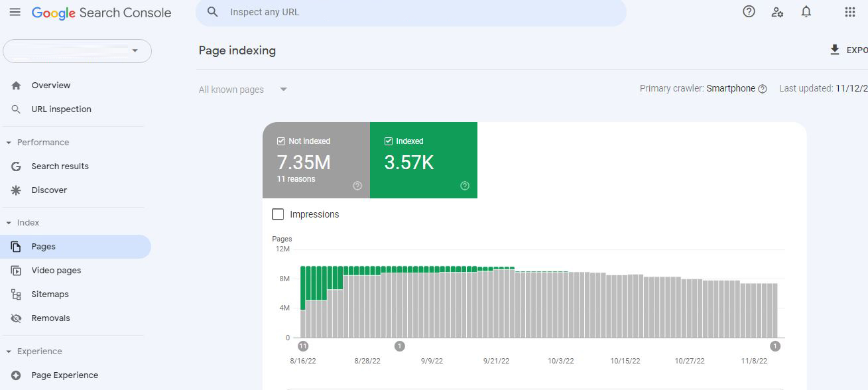Click annotation marker 1 near 11/8/22

click(x=775, y=346)
